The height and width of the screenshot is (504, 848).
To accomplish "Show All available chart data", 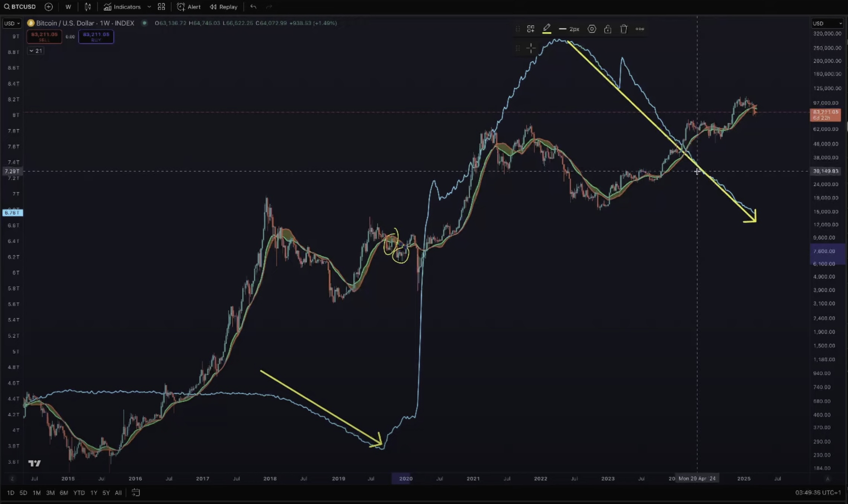I will click(118, 493).
